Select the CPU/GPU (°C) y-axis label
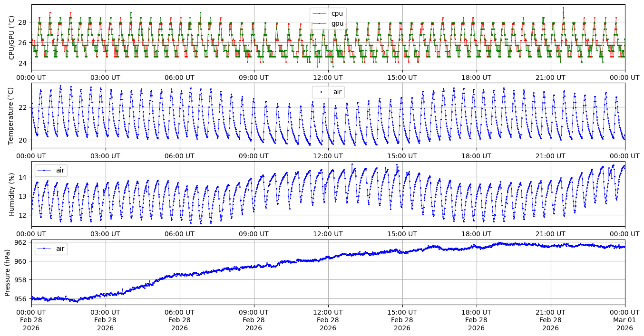 (x=11, y=38)
